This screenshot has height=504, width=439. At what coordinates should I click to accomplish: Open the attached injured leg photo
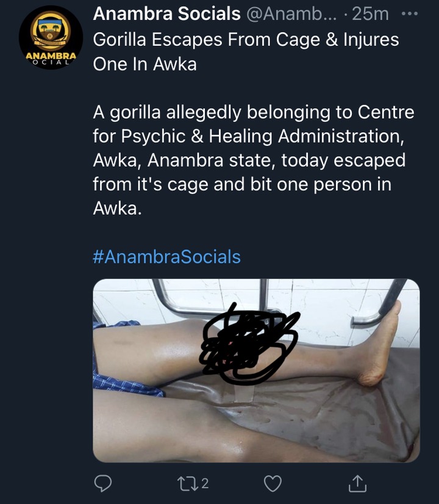pyautogui.click(x=256, y=370)
